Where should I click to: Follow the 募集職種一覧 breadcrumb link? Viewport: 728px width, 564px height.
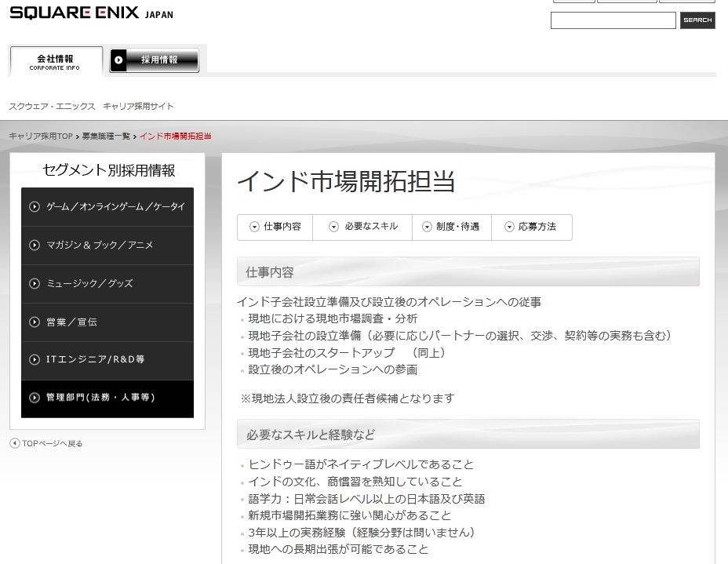click(106, 136)
